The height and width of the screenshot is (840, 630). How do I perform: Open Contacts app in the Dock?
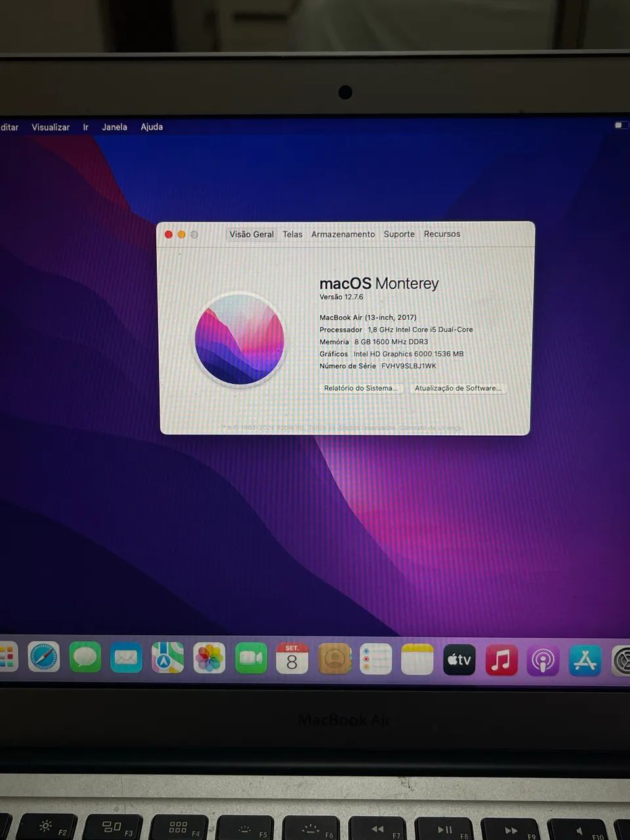[x=335, y=658]
